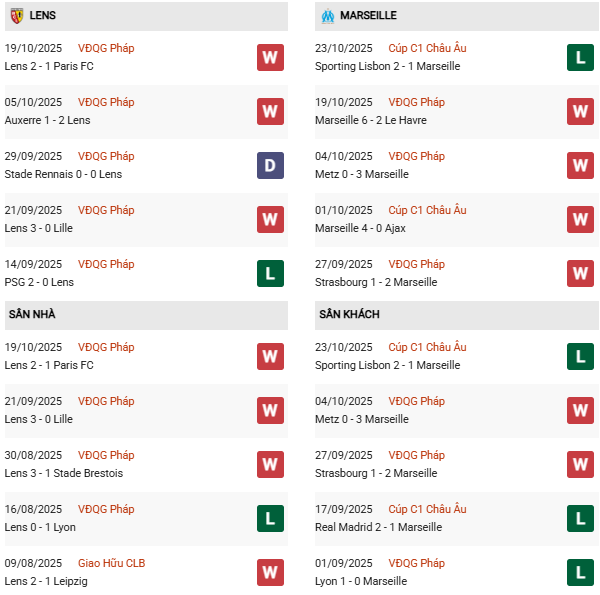Click W badge for Lens 2-1 Paris FC form row
600x595 pixels.
(270, 57)
